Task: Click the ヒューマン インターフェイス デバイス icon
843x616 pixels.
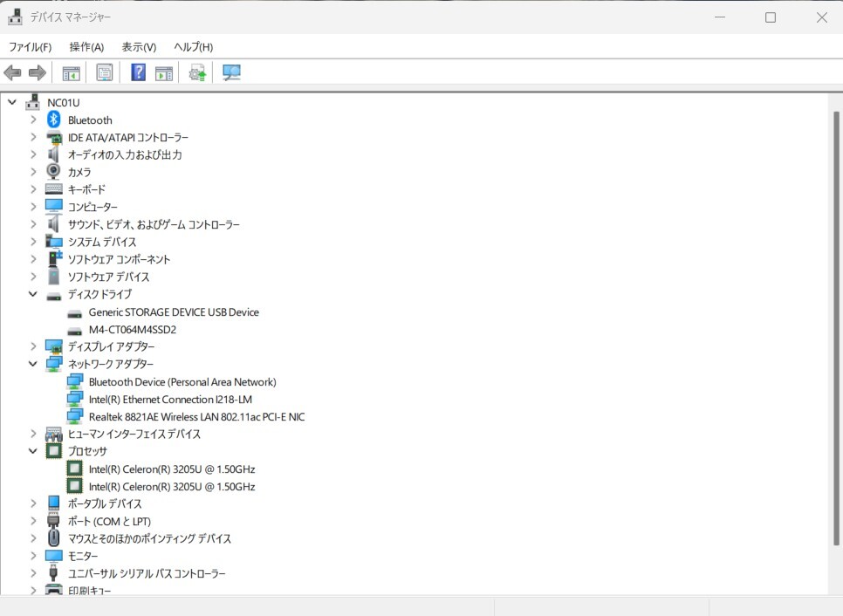Action: [54, 434]
